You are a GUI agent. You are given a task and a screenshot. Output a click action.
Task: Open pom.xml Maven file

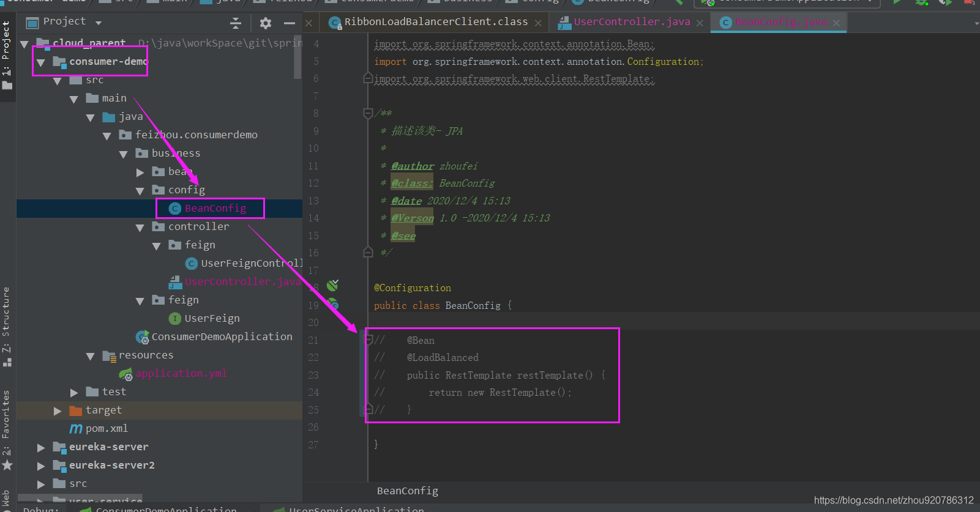click(107, 428)
